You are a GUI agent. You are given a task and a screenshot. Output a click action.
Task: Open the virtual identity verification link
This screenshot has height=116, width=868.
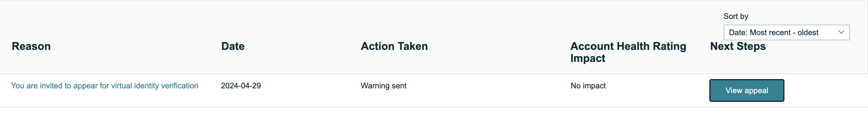[x=105, y=86]
